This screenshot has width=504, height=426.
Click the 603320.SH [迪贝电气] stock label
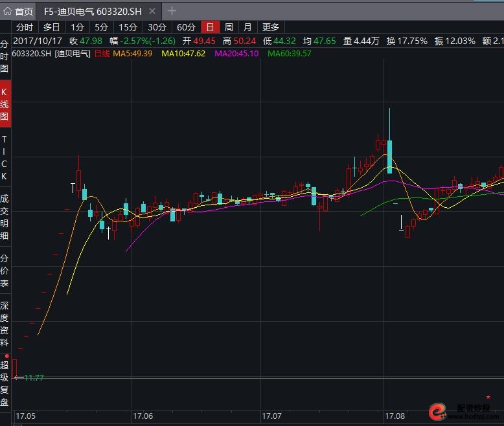tap(51, 54)
